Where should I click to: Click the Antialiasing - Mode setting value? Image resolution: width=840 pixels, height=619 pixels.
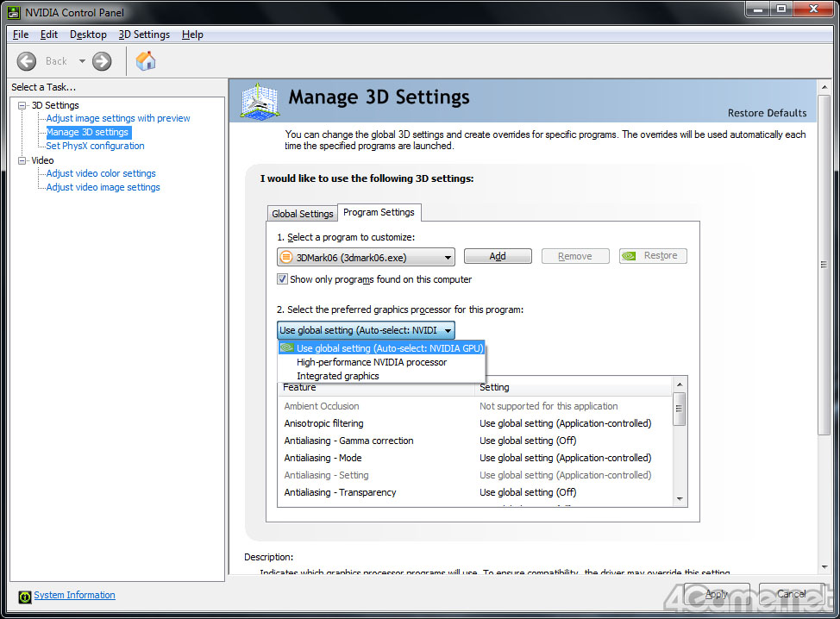[x=566, y=458]
